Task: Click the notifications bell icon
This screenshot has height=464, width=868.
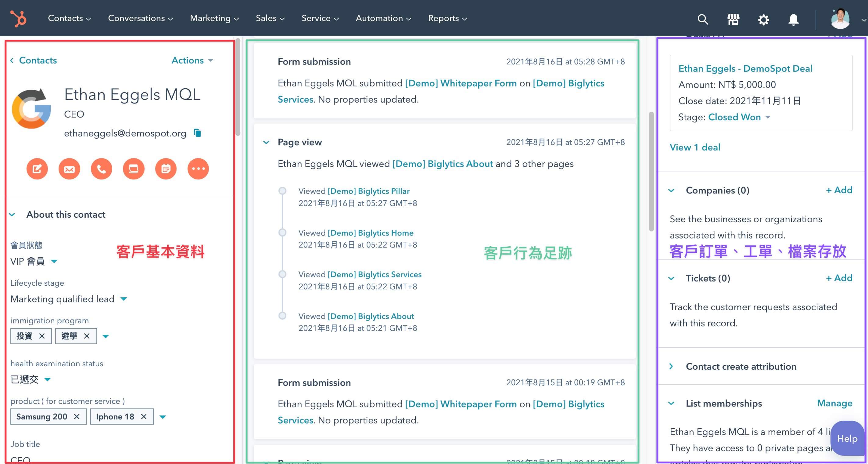Action: pos(794,19)
